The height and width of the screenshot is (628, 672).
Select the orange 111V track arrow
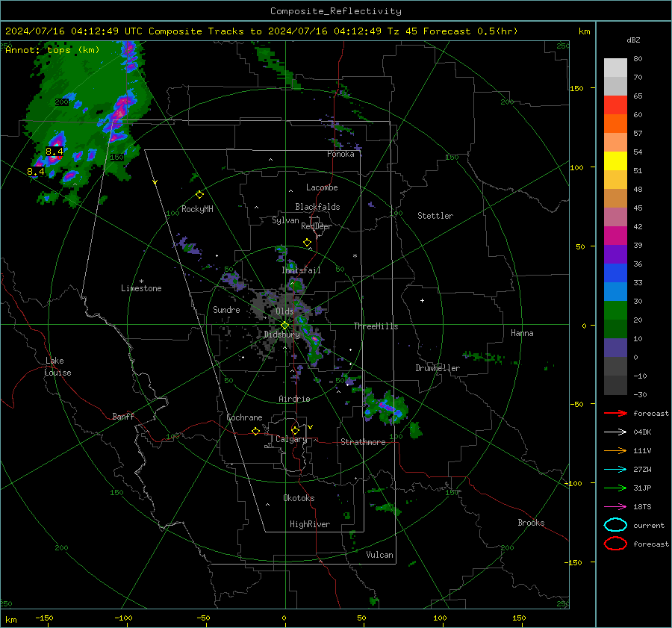[x=615, y=450]
